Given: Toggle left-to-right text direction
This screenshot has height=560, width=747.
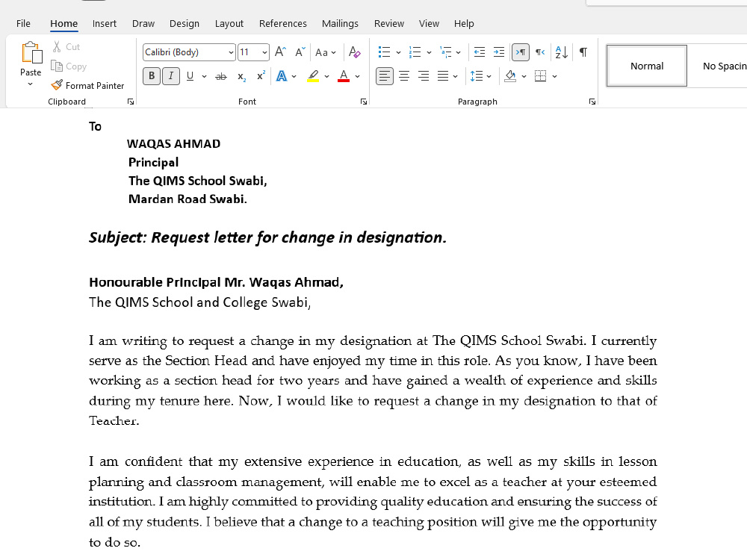Looking at the screenshot, I should click(x=520, y=52).
